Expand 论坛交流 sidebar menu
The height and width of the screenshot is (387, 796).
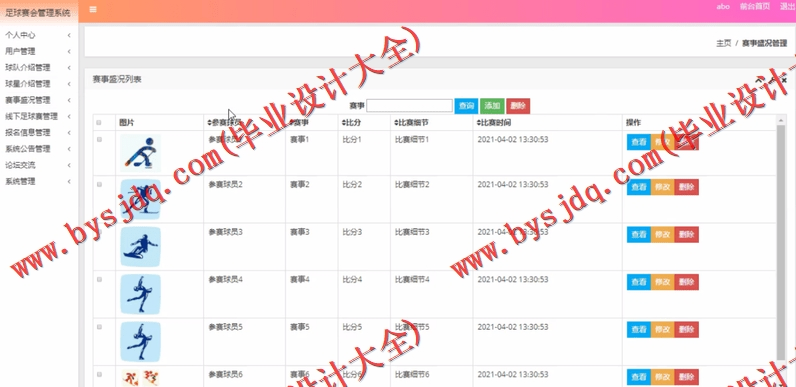click(38, 165)
